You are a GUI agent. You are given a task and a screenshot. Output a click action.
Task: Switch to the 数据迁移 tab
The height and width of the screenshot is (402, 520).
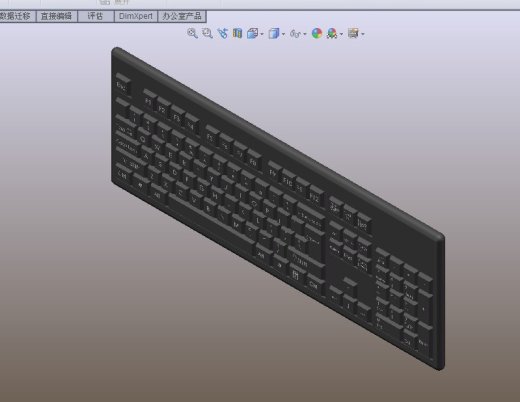tap(17, 16)
